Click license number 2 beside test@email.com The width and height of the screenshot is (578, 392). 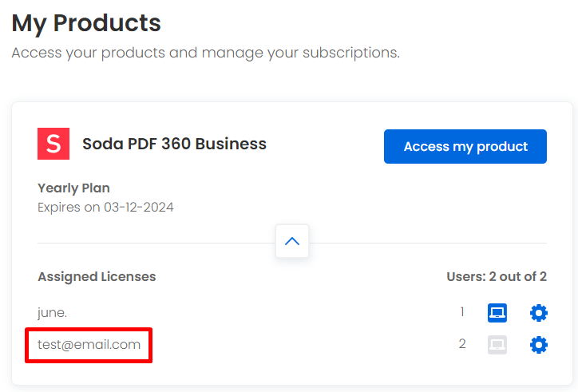(462, 343)
